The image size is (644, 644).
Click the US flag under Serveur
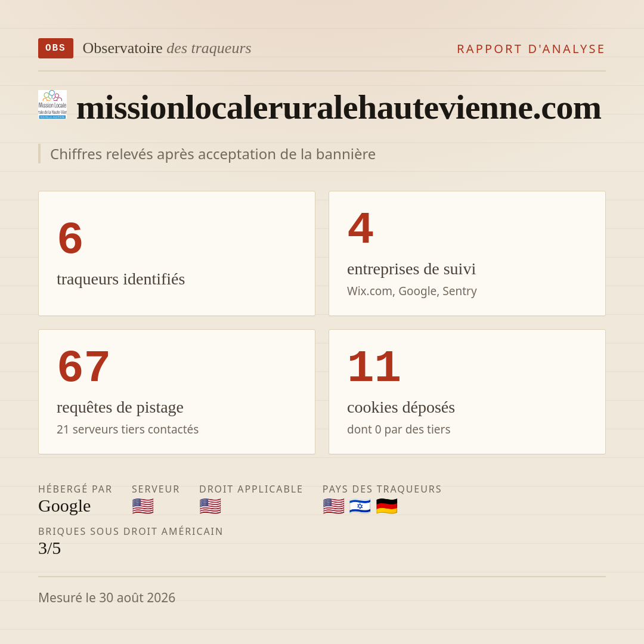coord(143,506)
